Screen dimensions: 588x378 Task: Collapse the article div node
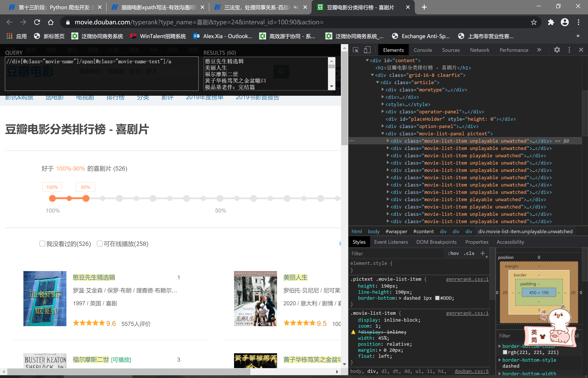tap(378, 82)
